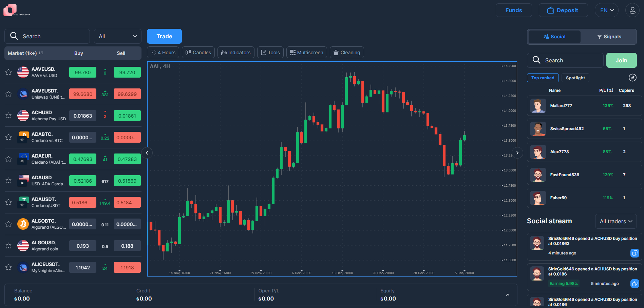Open the user profile icon

click(632, 10)
